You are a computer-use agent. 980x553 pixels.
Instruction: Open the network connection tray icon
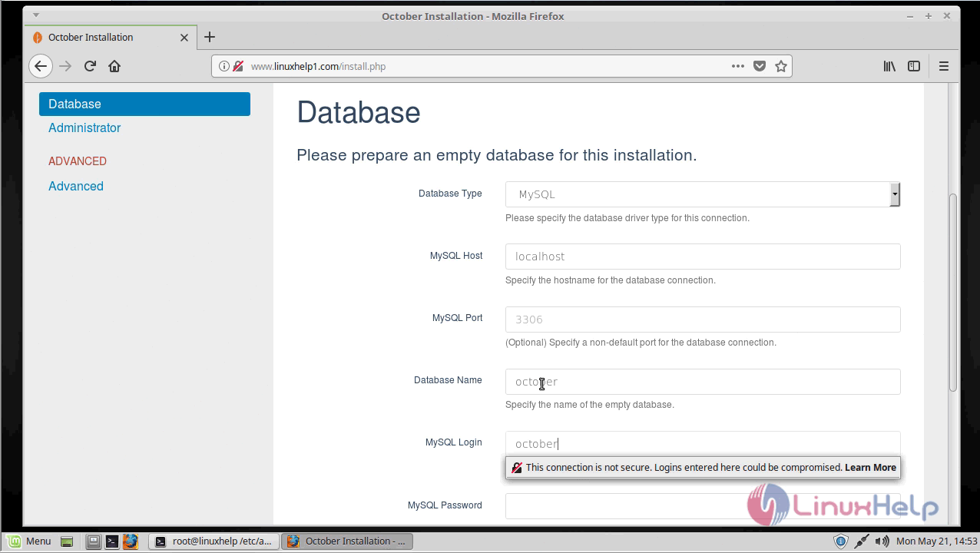862,541
